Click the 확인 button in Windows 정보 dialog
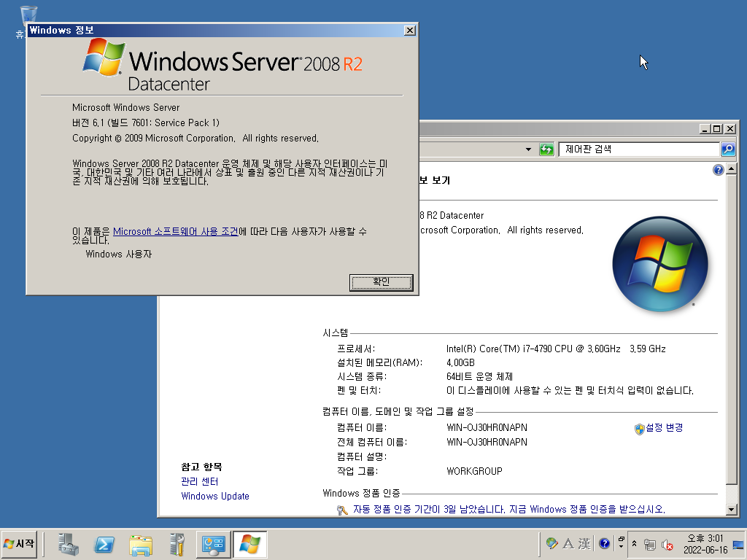The width and height of the screenshot is (747, 560). (x=381, y=282)
